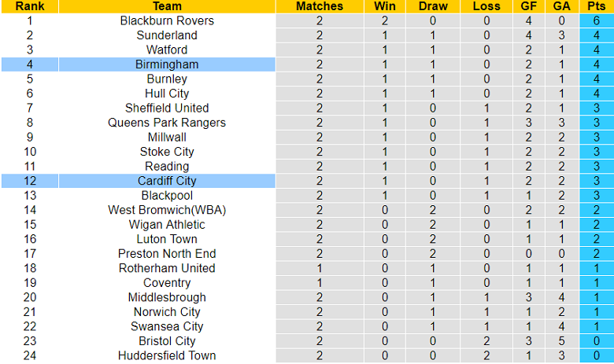Open the Sunderland team link
The image size is (614, 364).
click(167, 35)
